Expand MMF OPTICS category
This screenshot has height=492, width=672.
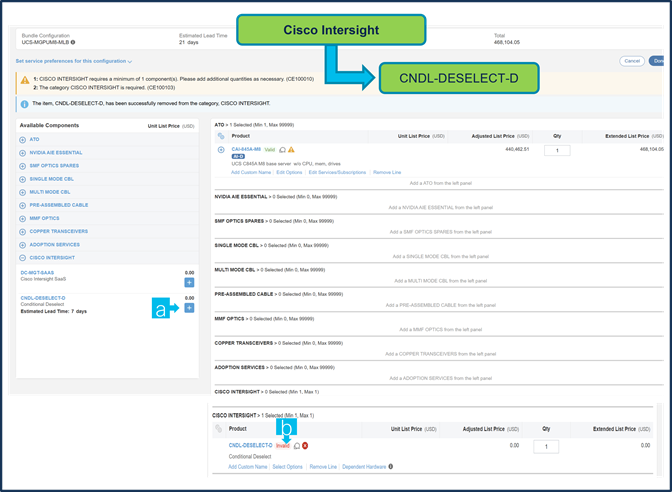[x=23, y=219]
